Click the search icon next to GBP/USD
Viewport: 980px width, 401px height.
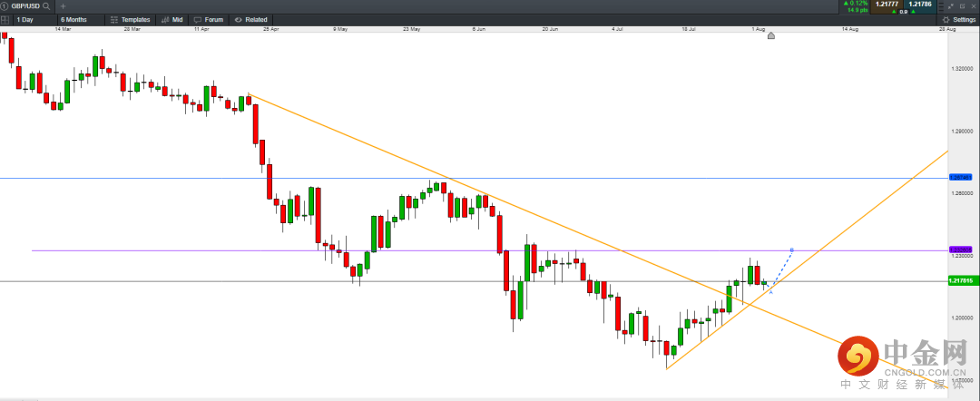(x=46, y=5)
